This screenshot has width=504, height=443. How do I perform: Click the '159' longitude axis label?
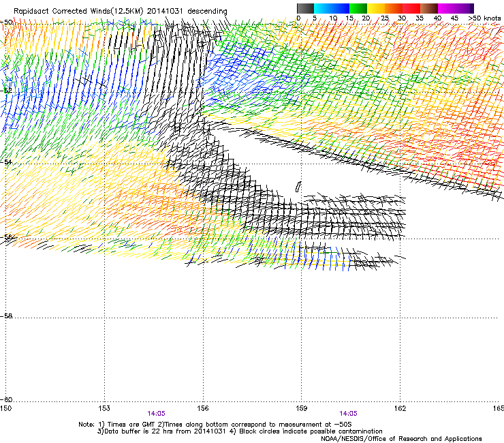[x=302, y=408]
